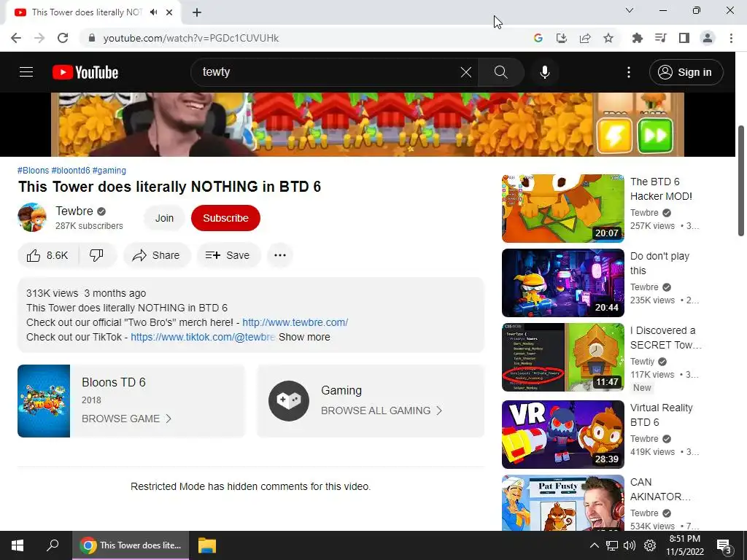
Task: Open Bloons TD 6 game cover thumbnail
Action: pos(44,401)
